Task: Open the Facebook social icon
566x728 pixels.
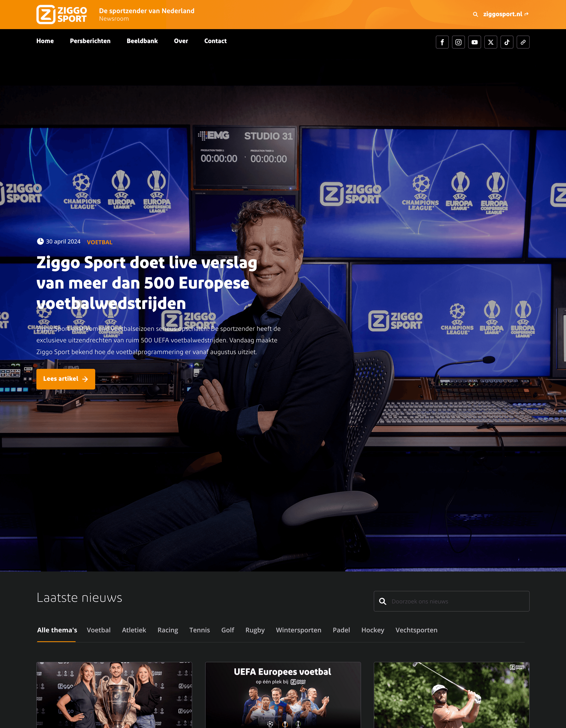Action: click(x=442, y=42)
